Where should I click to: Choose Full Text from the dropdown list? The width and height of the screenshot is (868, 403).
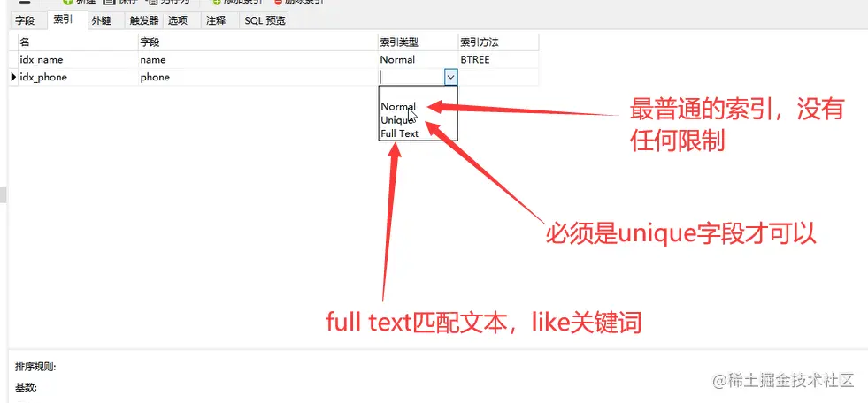418,133
